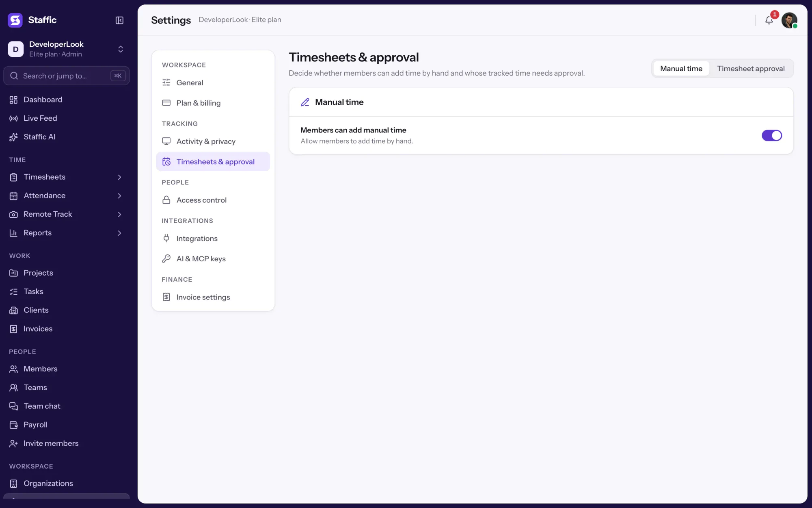The width and height of the screenshot is (812, 508).
Task: Collapse the sidebar with the panel icon
Action: click(119, 20)
